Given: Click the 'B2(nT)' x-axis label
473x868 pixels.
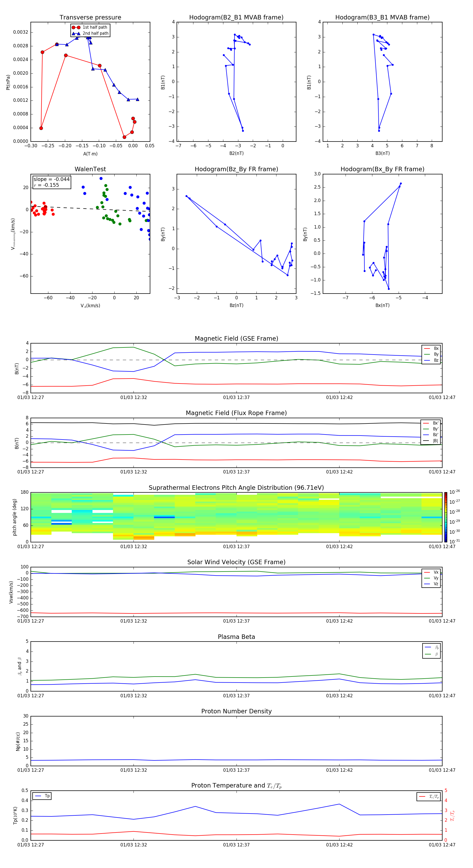Looking at the screenshot, I should tap(236, 153).
